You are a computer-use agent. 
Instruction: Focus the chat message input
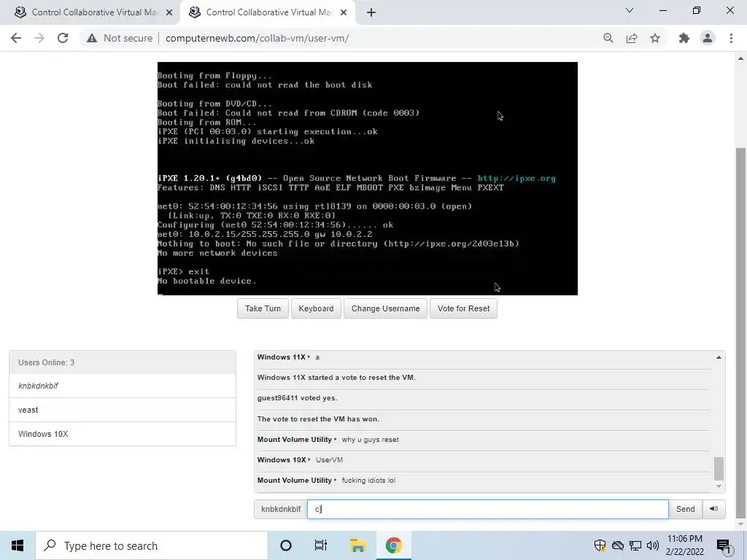488,509
